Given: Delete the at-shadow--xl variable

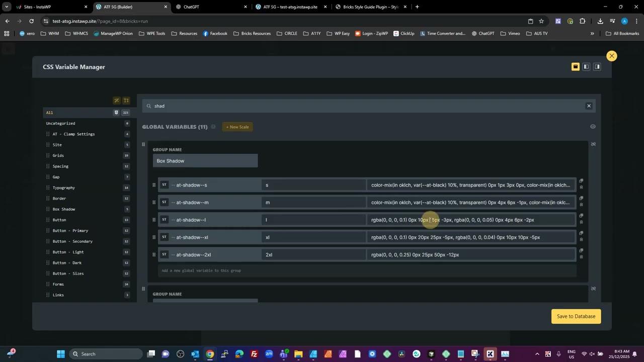Looking at the screenshot, I should tap(581, 240).
